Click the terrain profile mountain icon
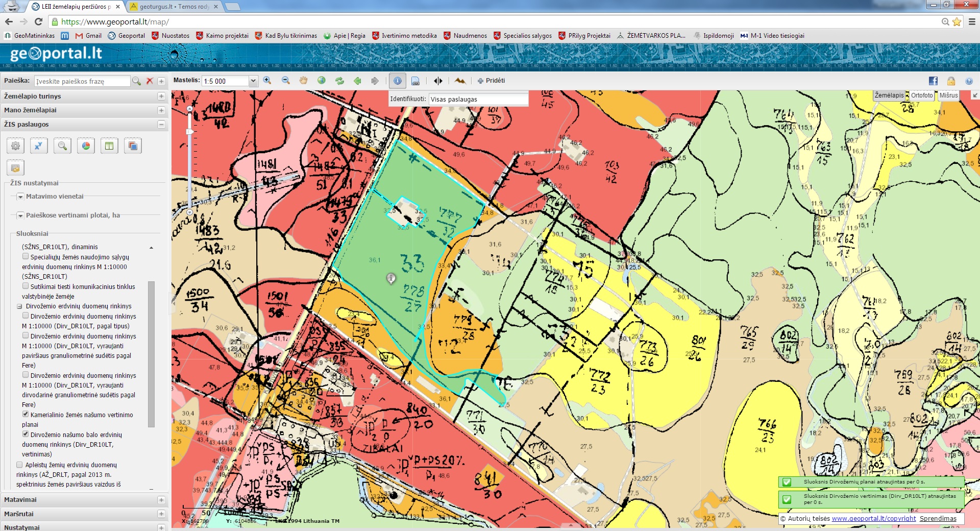980x531 pixels. point(460,81)
